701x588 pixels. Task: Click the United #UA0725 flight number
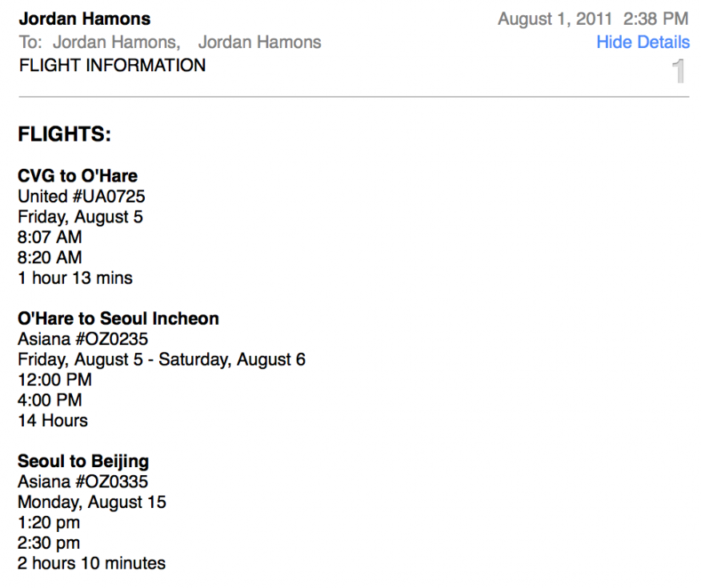pos(81,196)
